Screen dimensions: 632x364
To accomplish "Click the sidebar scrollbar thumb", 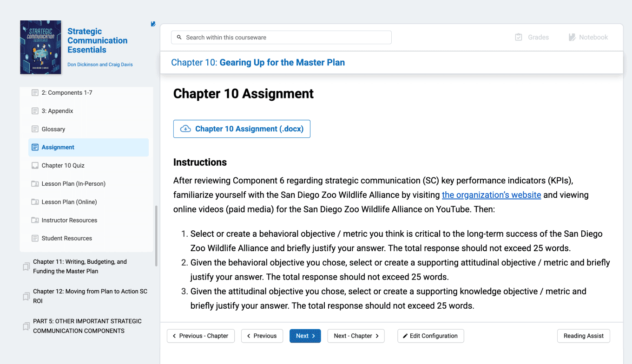I will [x=156, y=236].
